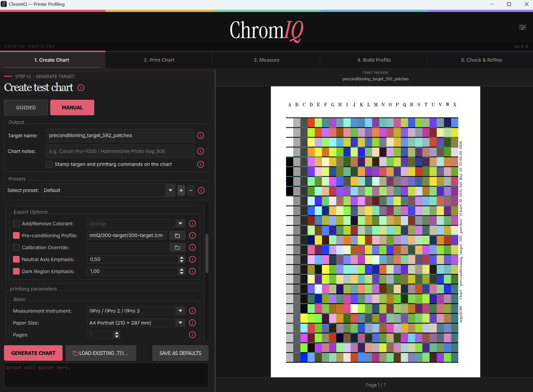Screen dimensions: 533x392
Task: Add a new preset with plus button
Action: click(181, 190)
